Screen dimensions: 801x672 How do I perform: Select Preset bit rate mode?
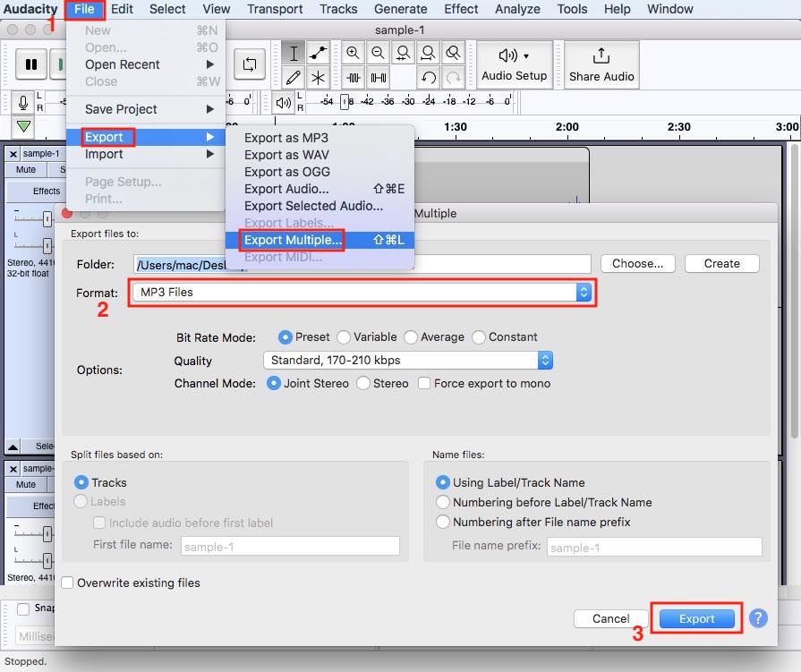tap(285, 337)
